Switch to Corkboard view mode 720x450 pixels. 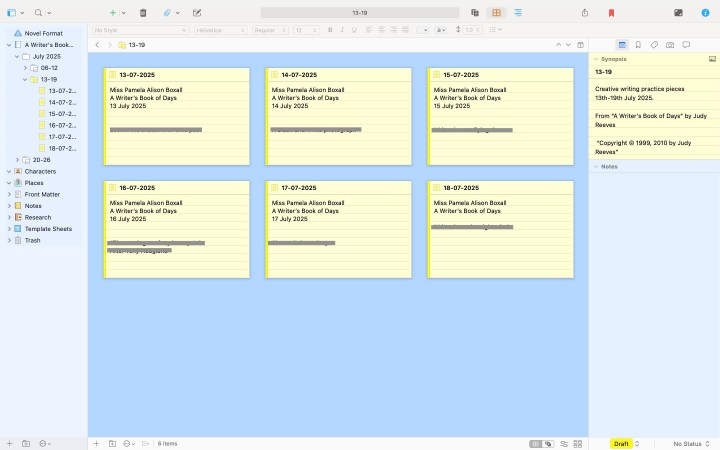[x=496, y=13]
